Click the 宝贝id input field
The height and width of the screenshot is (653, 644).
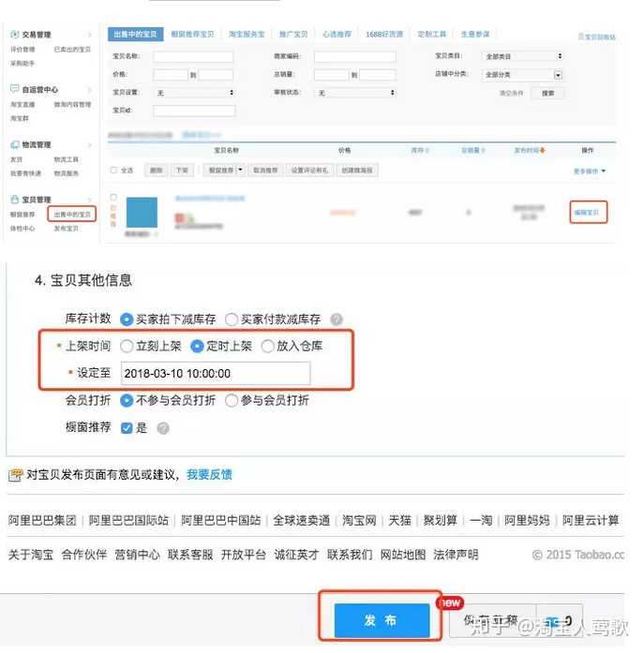point(194,111)
